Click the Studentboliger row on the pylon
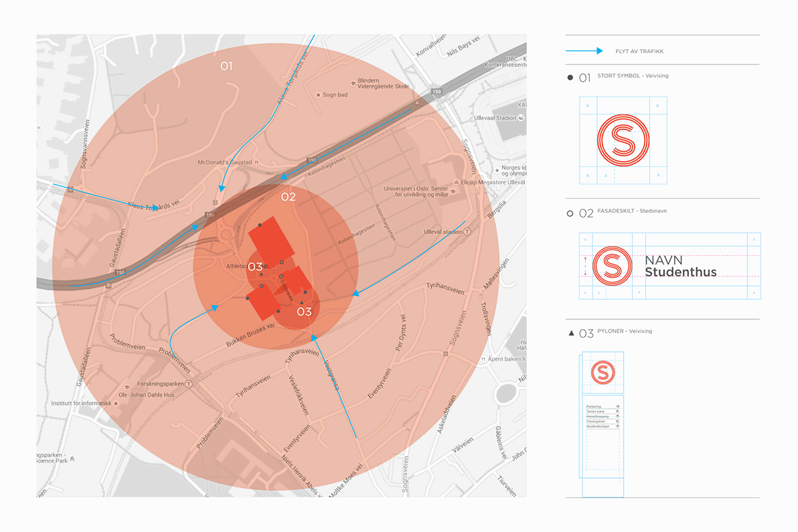The width and height of the screenshot is (798, 532). click(x=602, y=426)
